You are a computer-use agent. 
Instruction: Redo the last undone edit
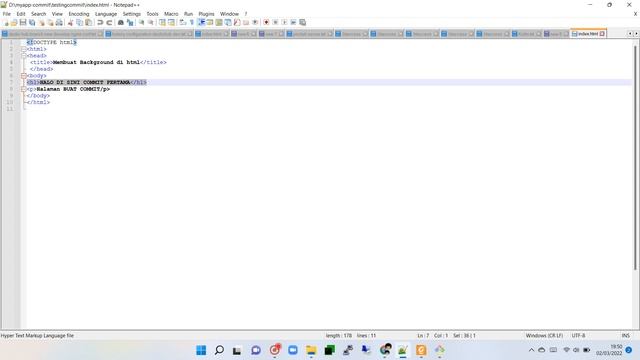(x=109, y=22)
